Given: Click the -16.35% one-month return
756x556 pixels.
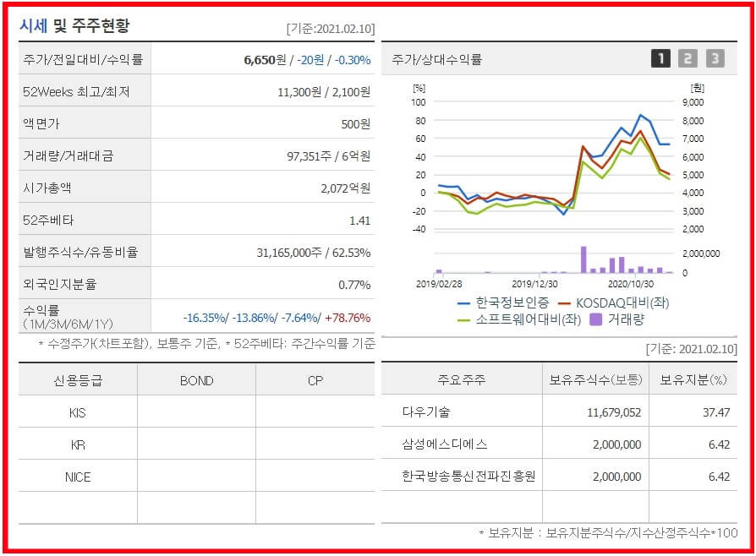Looking at the screenshot, I should coord(205,318).
